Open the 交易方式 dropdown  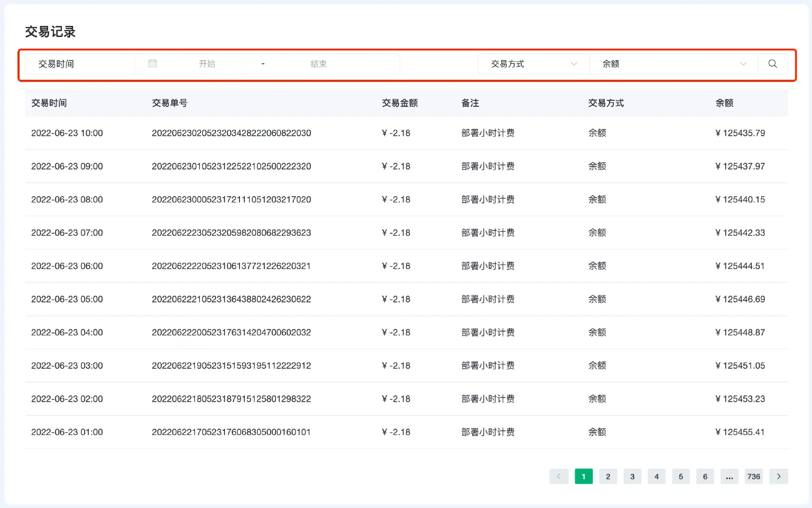(529, 63)
